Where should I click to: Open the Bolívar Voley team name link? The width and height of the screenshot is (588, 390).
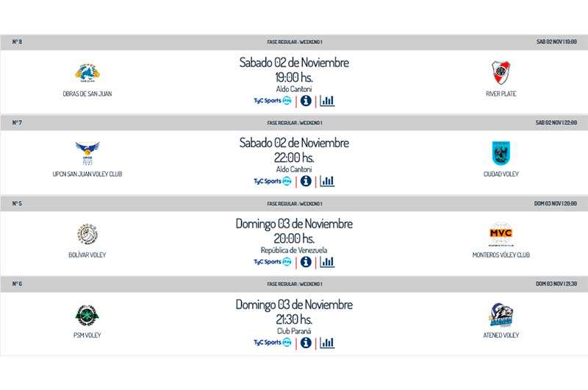(87, 255)
